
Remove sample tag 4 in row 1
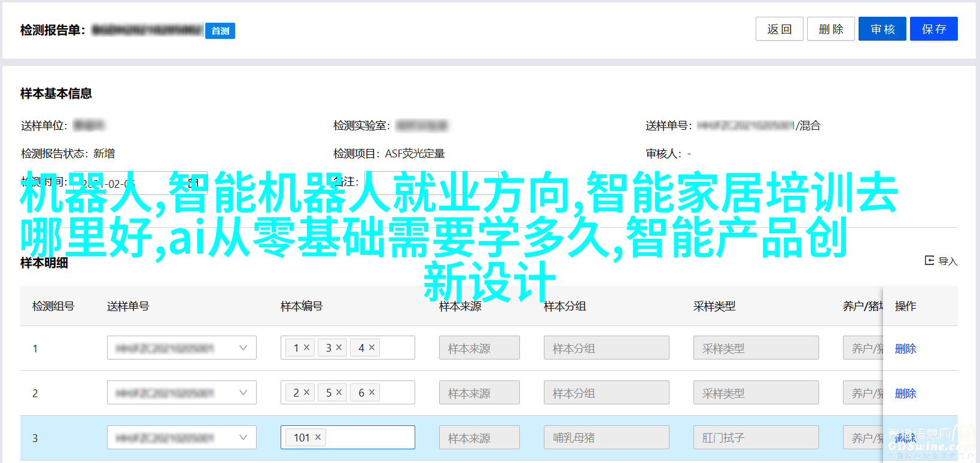click(372, 348)
